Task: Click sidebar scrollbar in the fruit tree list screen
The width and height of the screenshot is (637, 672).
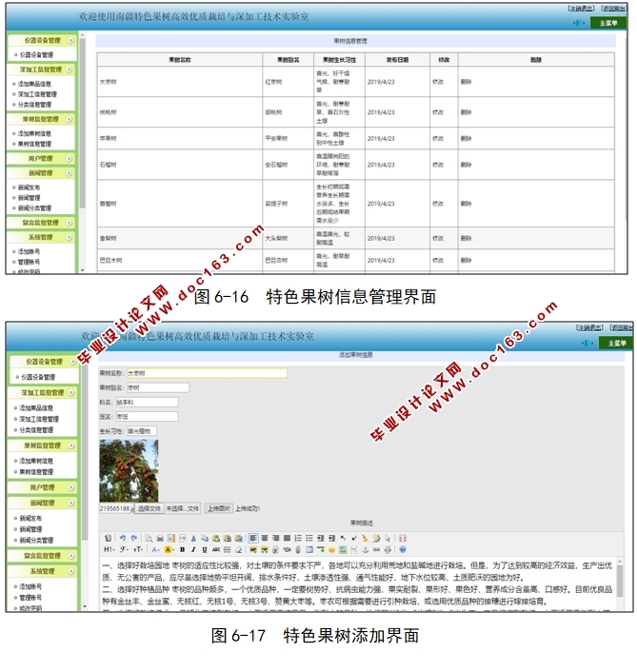Action: coord(82,125)
